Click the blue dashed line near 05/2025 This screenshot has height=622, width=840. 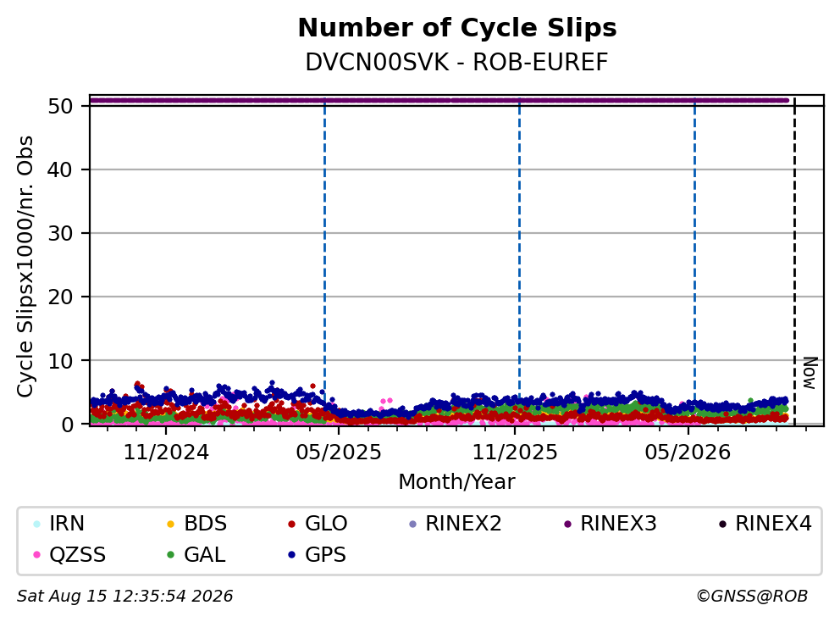point(324,247)
